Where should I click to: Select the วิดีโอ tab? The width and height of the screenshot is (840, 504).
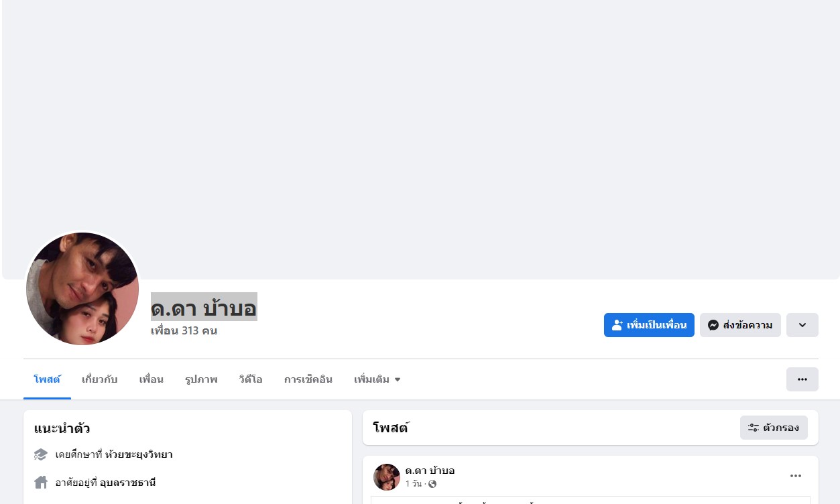(251, 379)
